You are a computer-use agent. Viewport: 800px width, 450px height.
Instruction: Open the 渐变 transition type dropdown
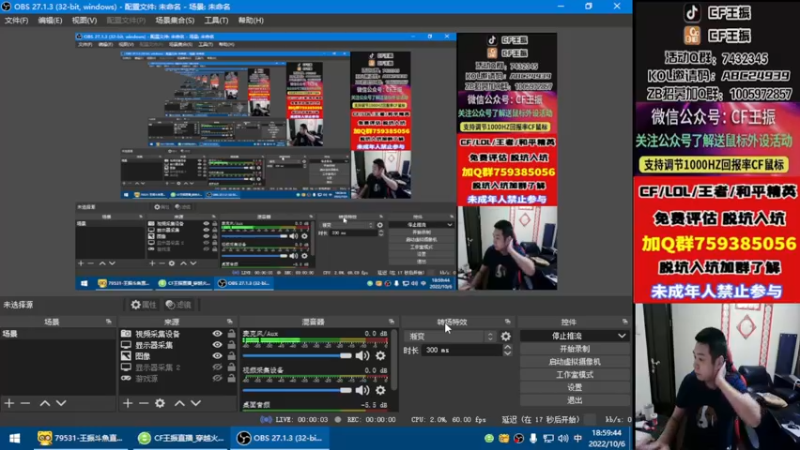(451, 336)
